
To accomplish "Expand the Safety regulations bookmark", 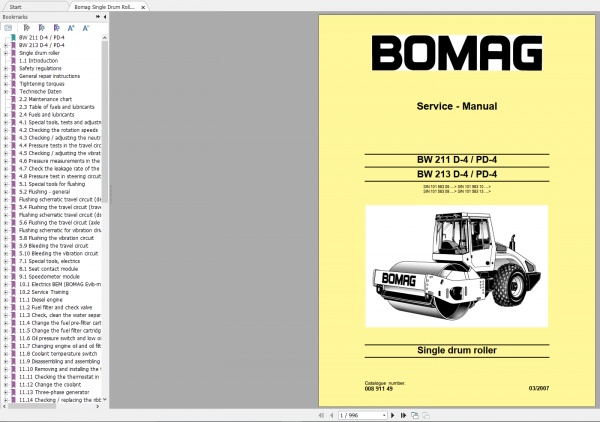I will coord(5,68).
